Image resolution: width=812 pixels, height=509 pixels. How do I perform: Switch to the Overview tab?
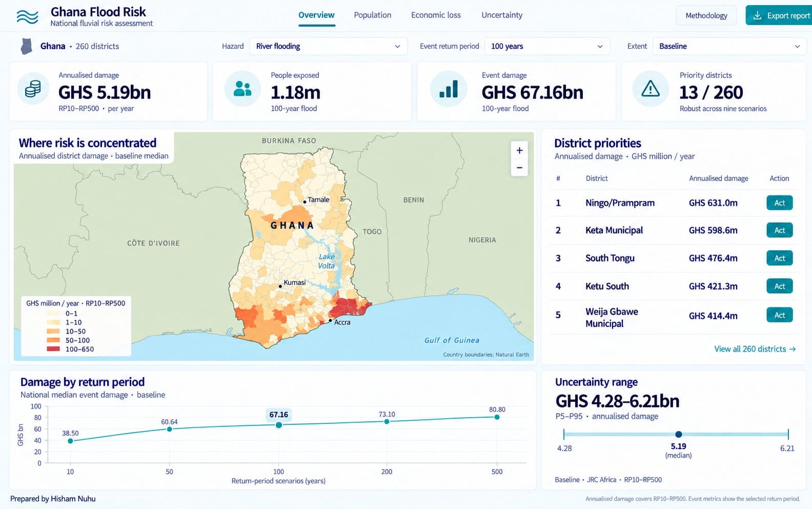pyautogui.click(x=316, y=15)
